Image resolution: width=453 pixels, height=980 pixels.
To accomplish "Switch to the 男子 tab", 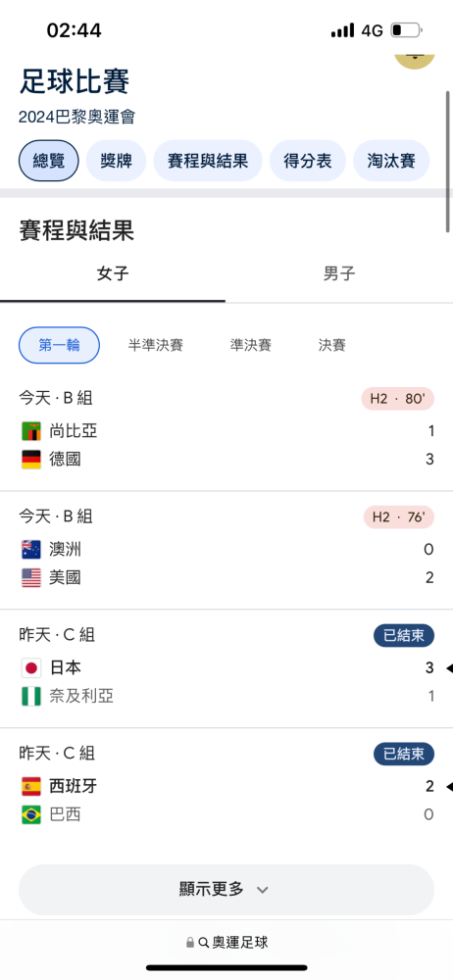I will (x=339, y=273).
